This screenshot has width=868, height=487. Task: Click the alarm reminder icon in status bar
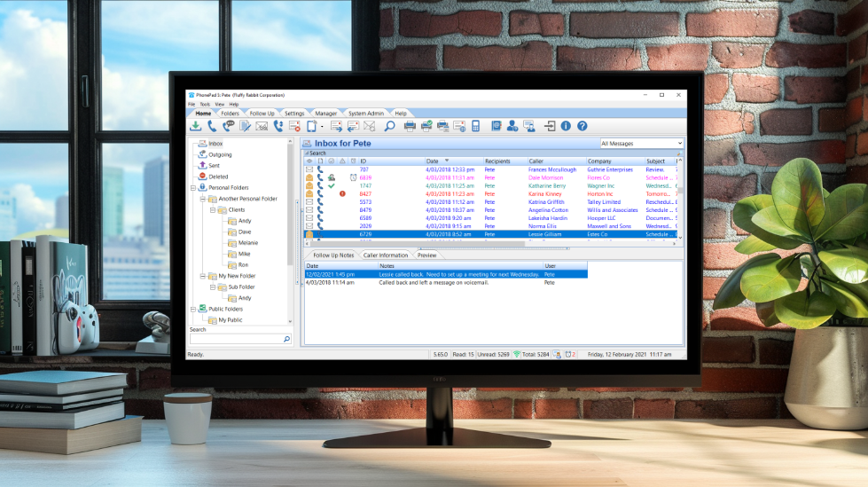click(x=568, y=354)
